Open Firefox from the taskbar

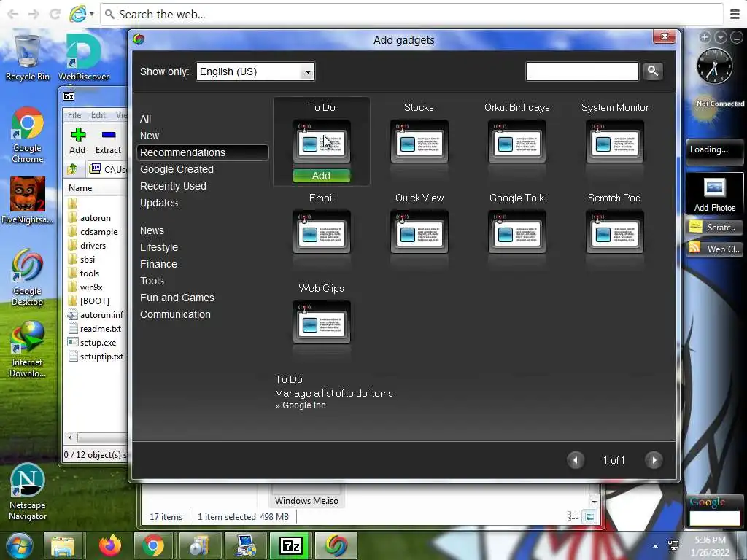click(x=110, y=545)
